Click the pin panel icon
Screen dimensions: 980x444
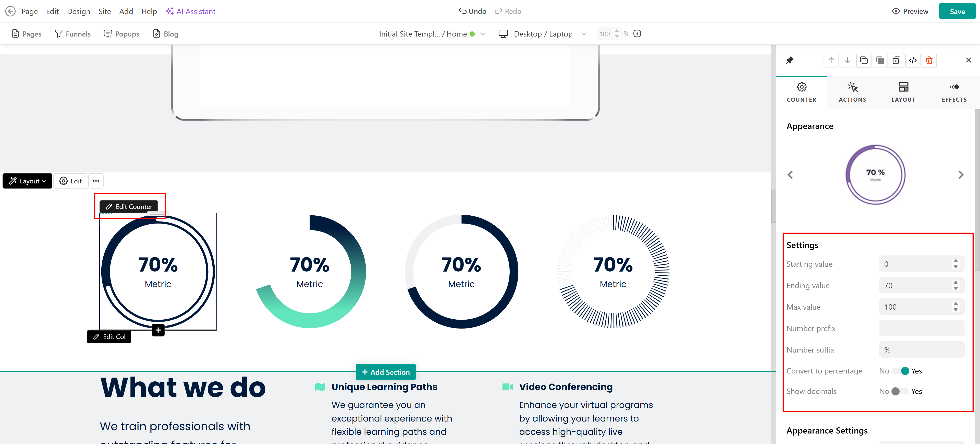(x=790, y=60)
